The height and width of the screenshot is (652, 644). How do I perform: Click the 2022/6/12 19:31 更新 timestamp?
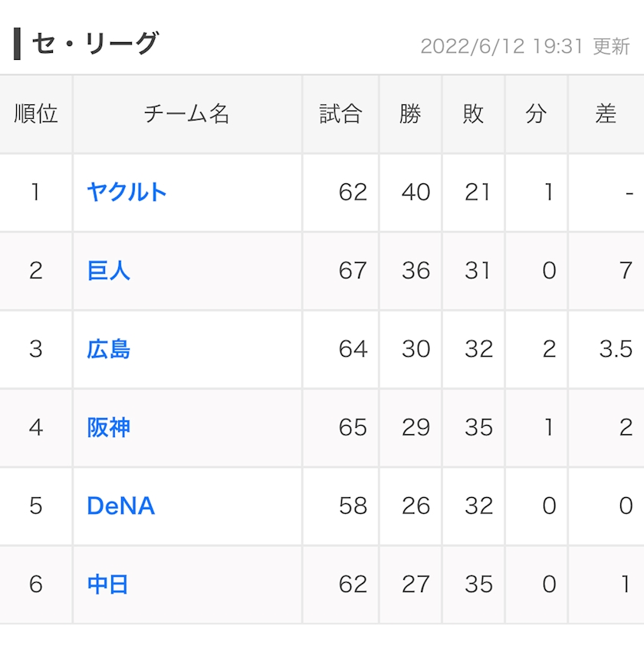(x=525, y=46)
